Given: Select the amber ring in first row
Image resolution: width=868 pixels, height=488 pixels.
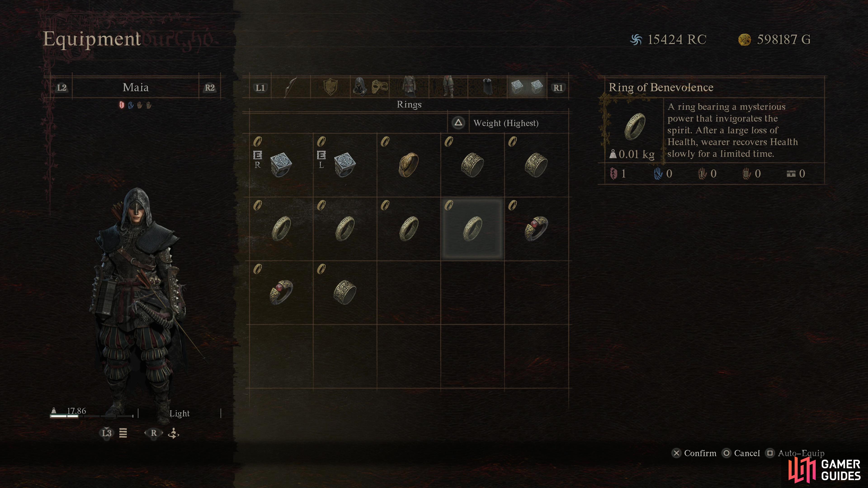Looking at the screenshot, I should [x=409, y=165].
